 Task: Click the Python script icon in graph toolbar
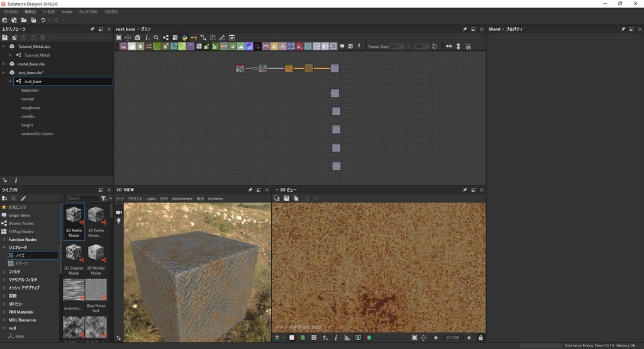point(184,38)
